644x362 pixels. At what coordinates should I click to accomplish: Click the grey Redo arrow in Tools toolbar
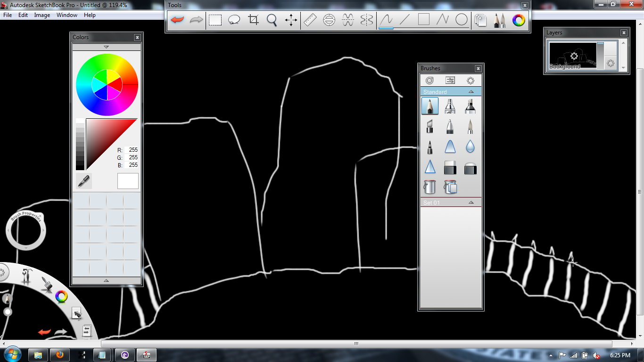pyautogui.click(x=196, y=20)
